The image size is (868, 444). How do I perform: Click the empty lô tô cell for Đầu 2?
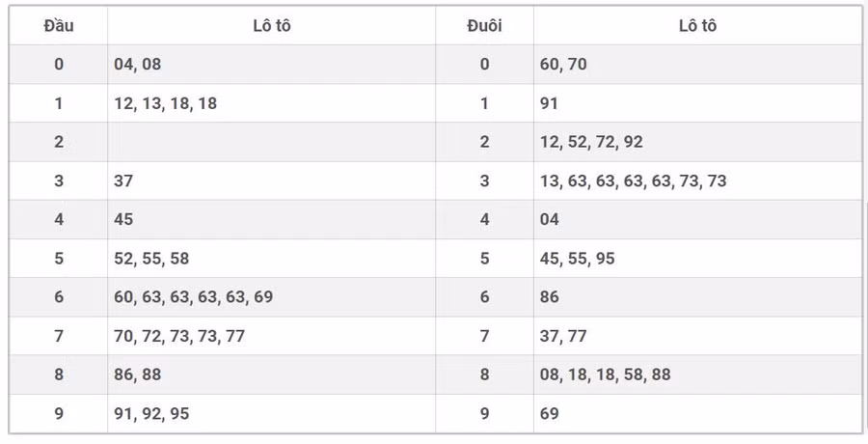[271, 142]
